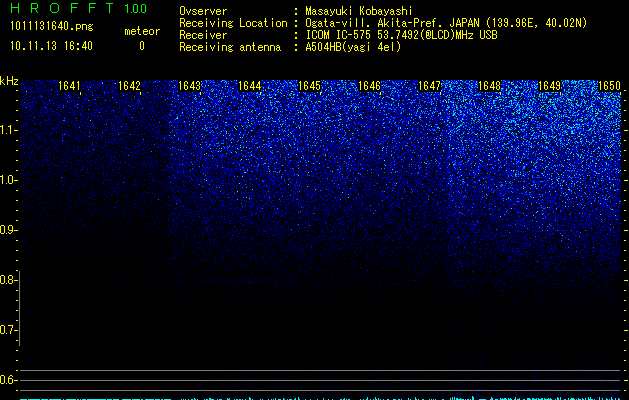The height and width of the screenshot is (400, 629).
Task: Click the 1648 time marker
Action: (x=489, y=86)
